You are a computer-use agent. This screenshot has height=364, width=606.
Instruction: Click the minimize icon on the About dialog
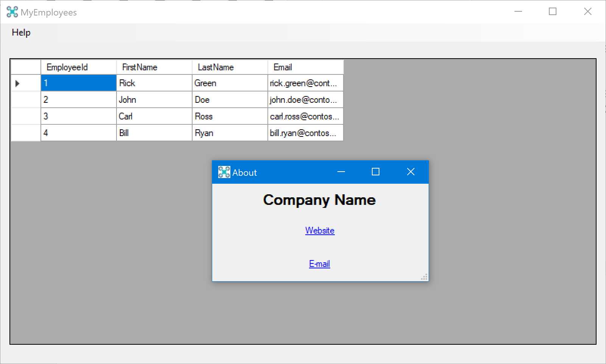coord(342,172)
